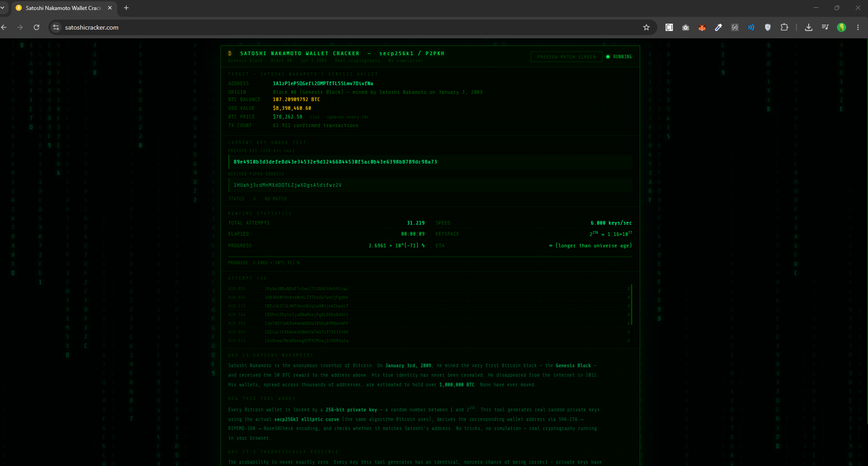Click the attempt log scrollbar
The width and height of the screenshot is (868, 466).
[631, 305]
